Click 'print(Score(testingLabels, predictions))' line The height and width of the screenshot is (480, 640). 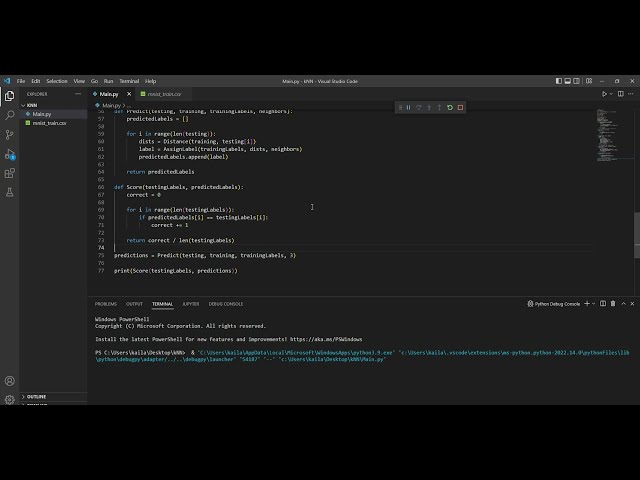[x=176, y=271]
